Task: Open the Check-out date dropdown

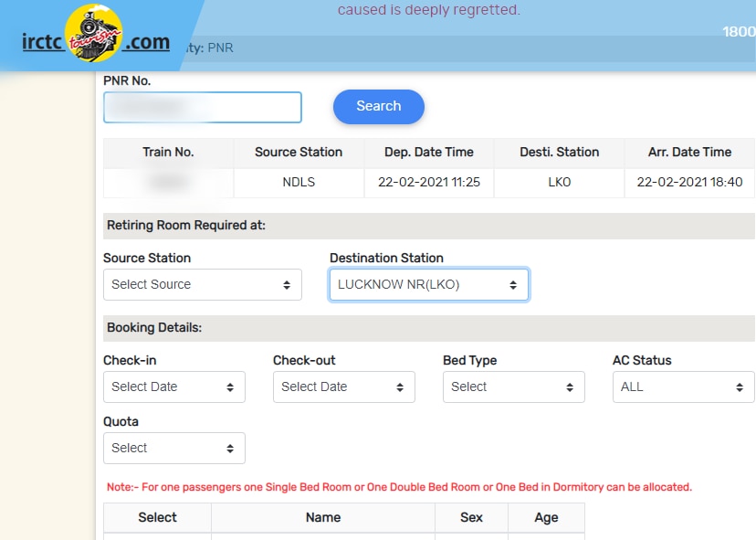Action: point(343,386)
